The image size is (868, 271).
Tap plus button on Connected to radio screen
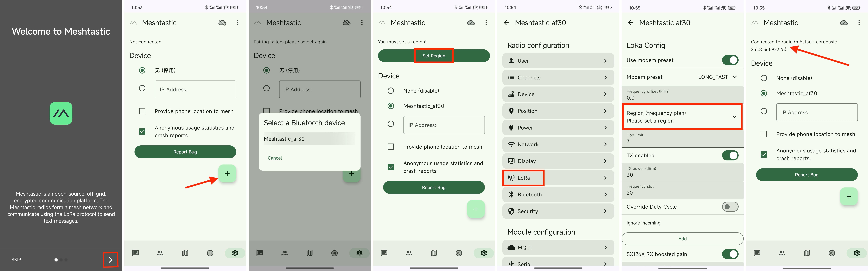click(x=849, y=196)
